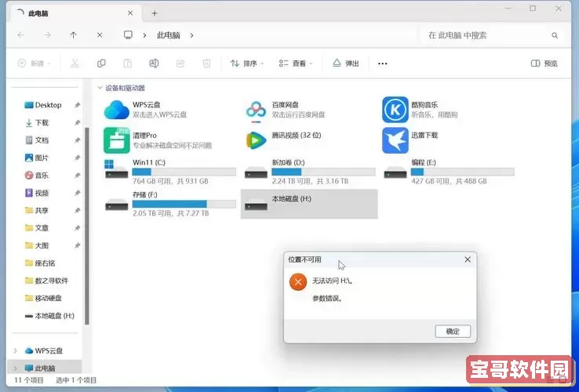Expand 此电脑 node in the sidebar

[x=15, y=368]
